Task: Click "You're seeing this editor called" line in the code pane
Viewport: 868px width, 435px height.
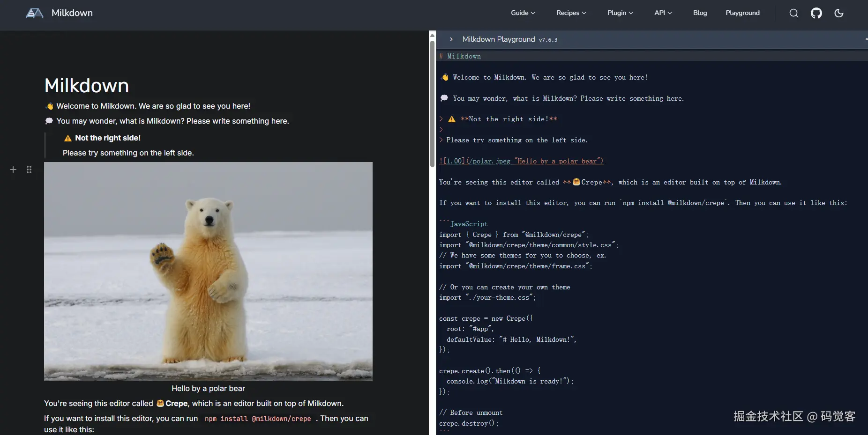Action: (610, 182)
